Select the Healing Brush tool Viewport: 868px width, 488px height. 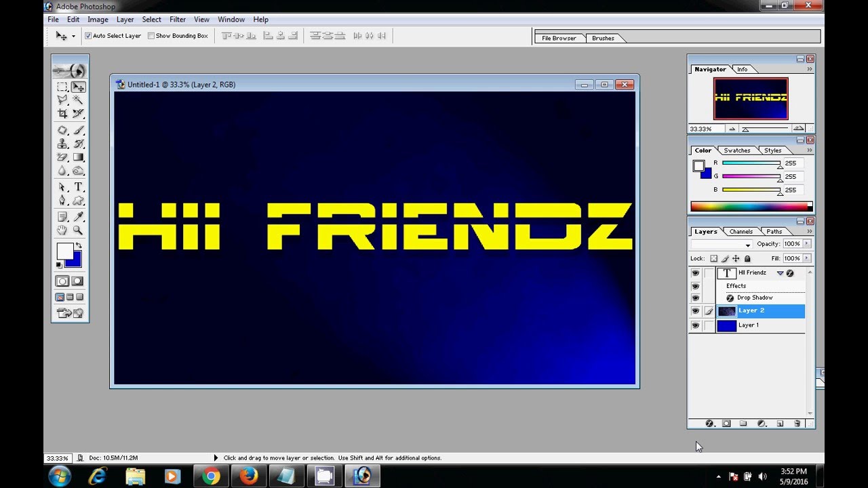[62, 130]
